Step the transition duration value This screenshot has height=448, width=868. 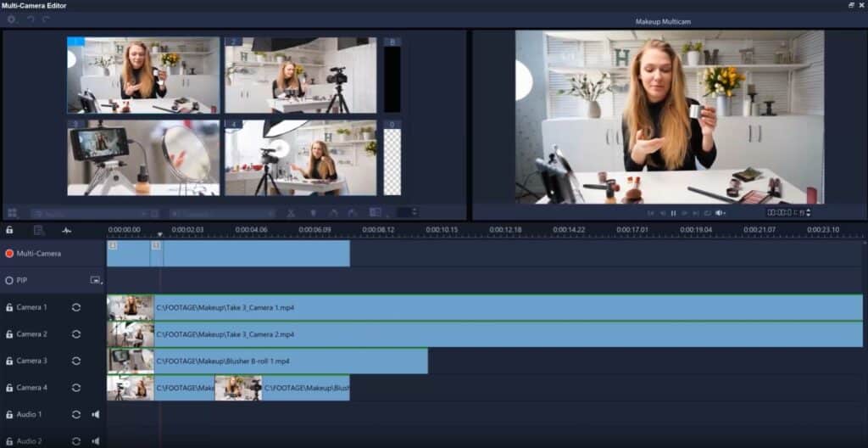[x=415, y=212]
